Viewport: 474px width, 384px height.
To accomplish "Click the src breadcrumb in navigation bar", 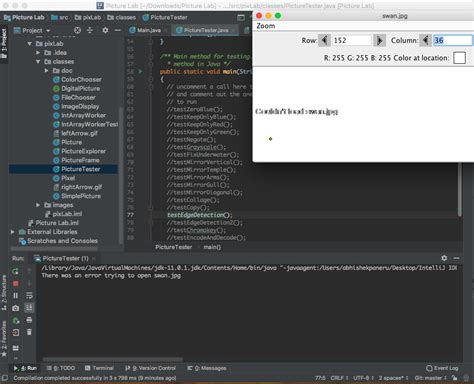I will point(59,17).
